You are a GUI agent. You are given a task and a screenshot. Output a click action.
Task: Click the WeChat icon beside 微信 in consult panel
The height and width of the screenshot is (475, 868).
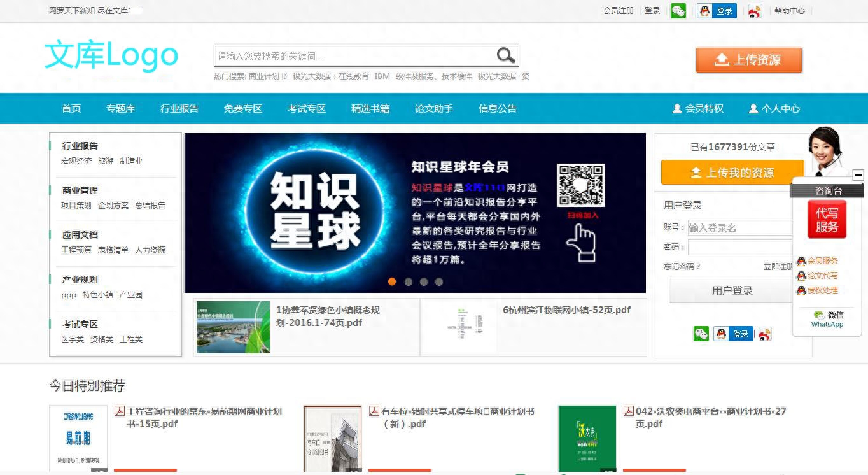tap(818, 315)
